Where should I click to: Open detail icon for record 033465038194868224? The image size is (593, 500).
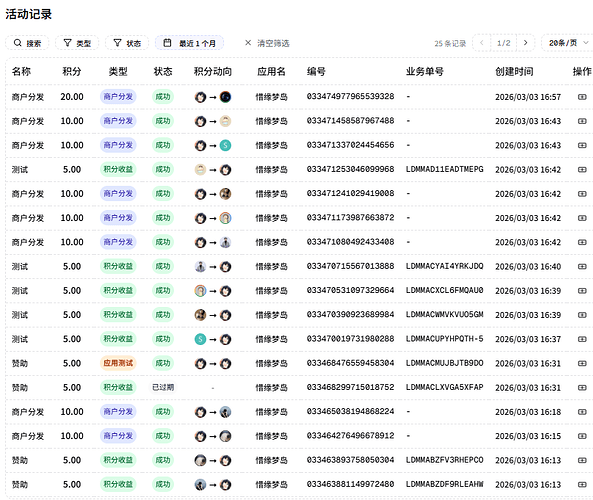(582, 411)
